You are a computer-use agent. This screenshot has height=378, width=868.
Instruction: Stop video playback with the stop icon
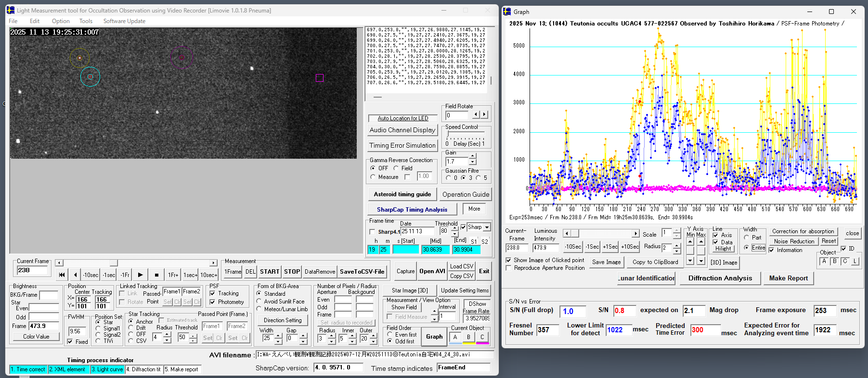coord(156,275)
